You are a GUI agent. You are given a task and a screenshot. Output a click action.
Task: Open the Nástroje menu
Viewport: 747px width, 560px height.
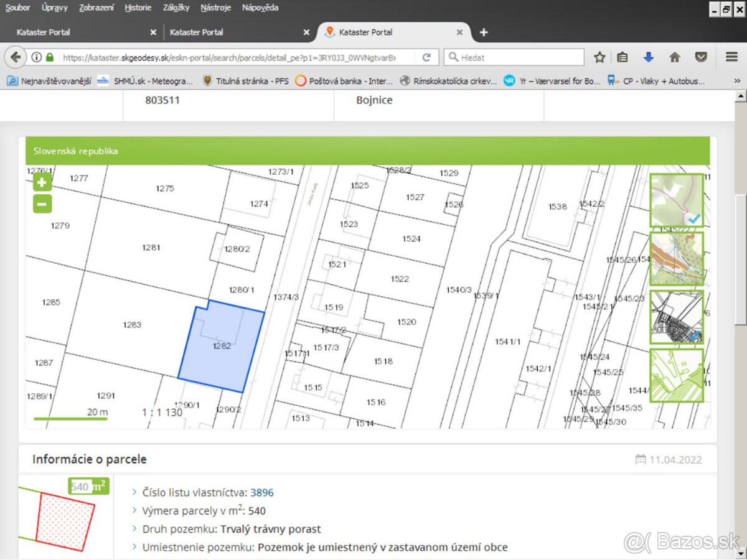(x=216, y=8)
